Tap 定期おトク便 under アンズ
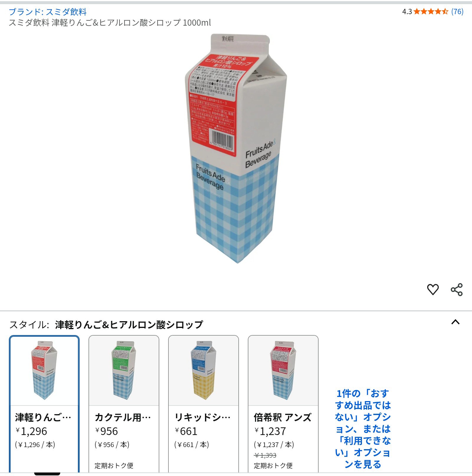 [x=273, y=465]
